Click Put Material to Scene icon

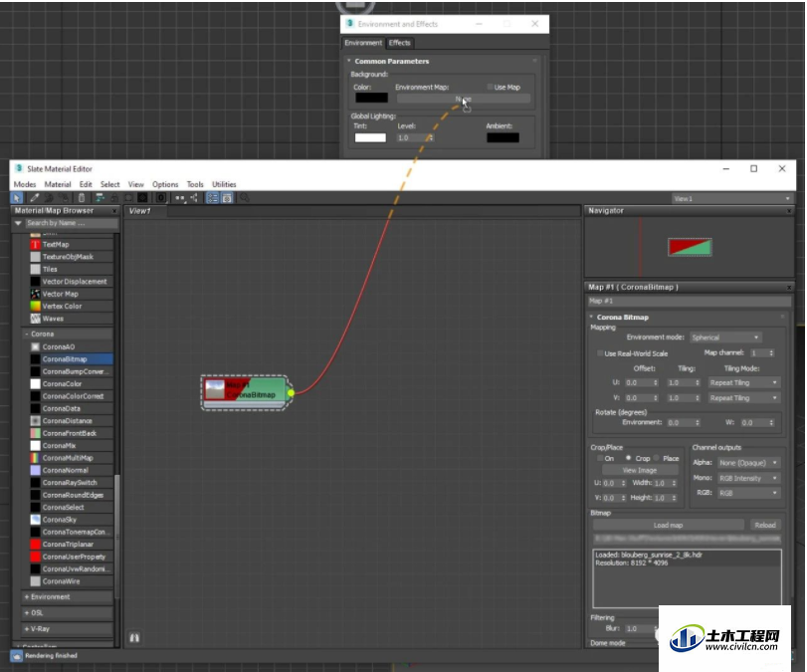point(50,198)
